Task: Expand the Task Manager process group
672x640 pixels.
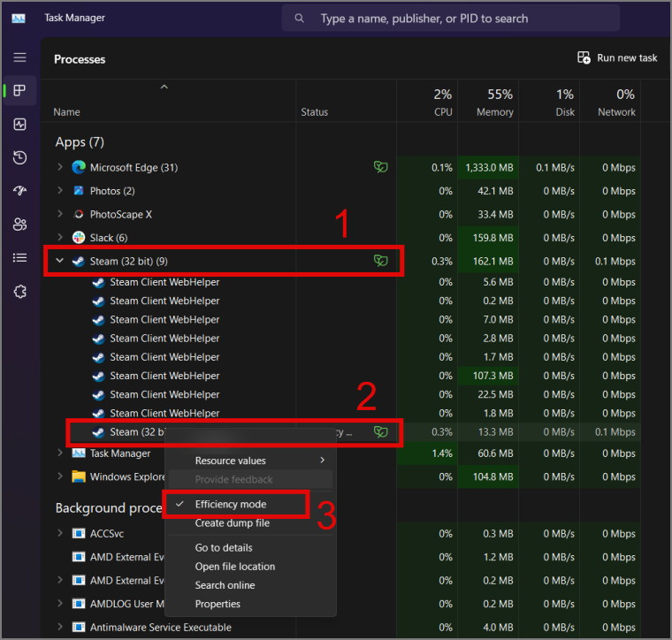Action: click(x=60, y=453)
